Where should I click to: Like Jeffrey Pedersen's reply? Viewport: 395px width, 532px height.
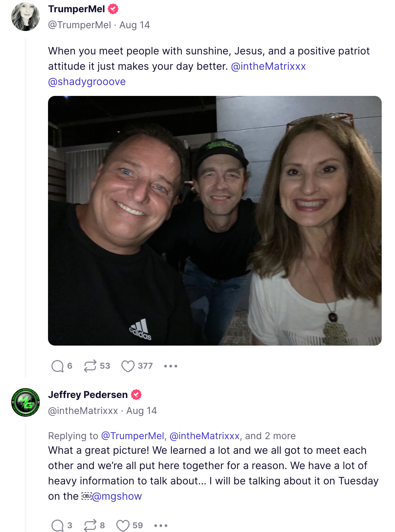[x=123, y=525]
